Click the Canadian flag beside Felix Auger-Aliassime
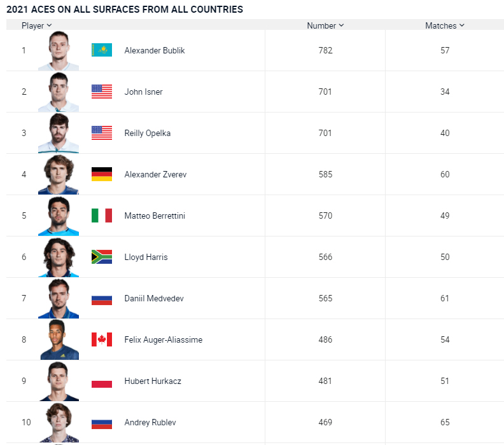This screenshot has height=445, width=504. click(102, 339)
